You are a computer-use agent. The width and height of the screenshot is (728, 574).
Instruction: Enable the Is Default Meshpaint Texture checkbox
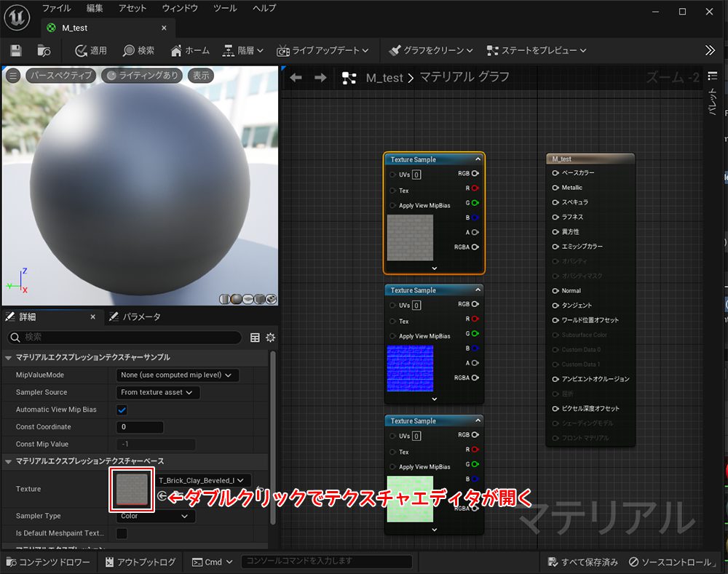pyautogui.click(x=122, y=533)
